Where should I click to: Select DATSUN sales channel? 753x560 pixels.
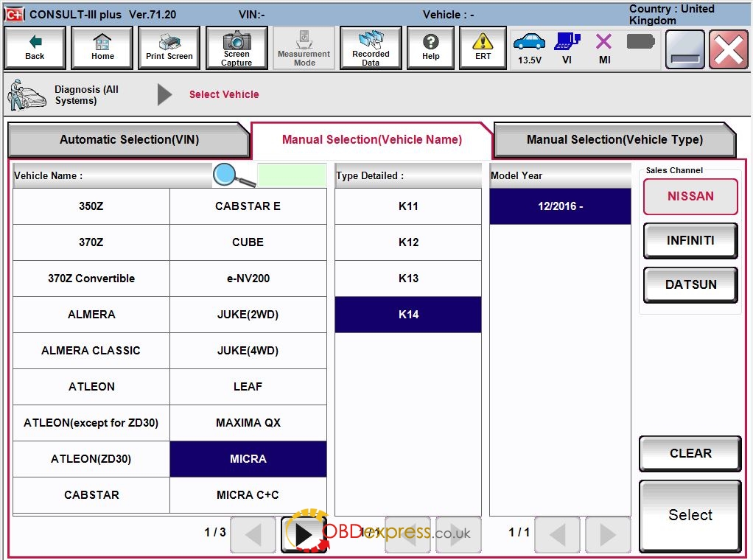[x=690, y=285]
